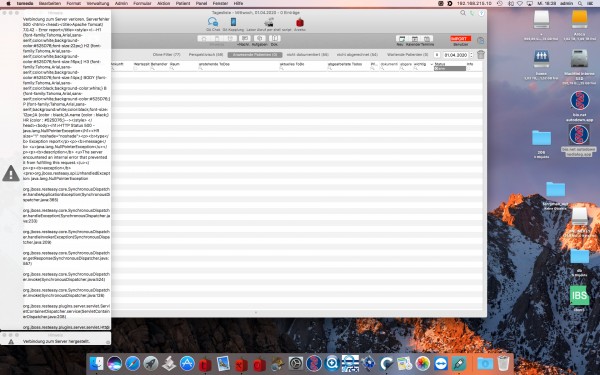Open TeamViewer from the Dock
This screenshot has width=600, height=375.
click(x=441, y=363)
